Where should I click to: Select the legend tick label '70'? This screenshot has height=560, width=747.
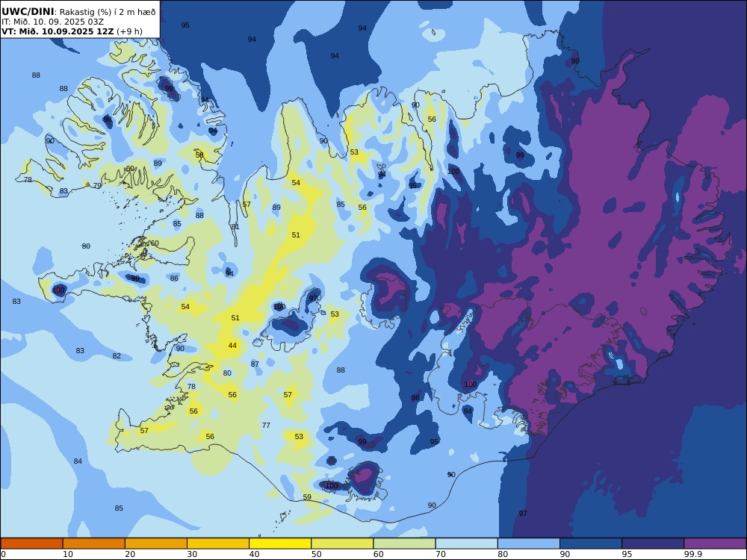(x=441, y=554)
